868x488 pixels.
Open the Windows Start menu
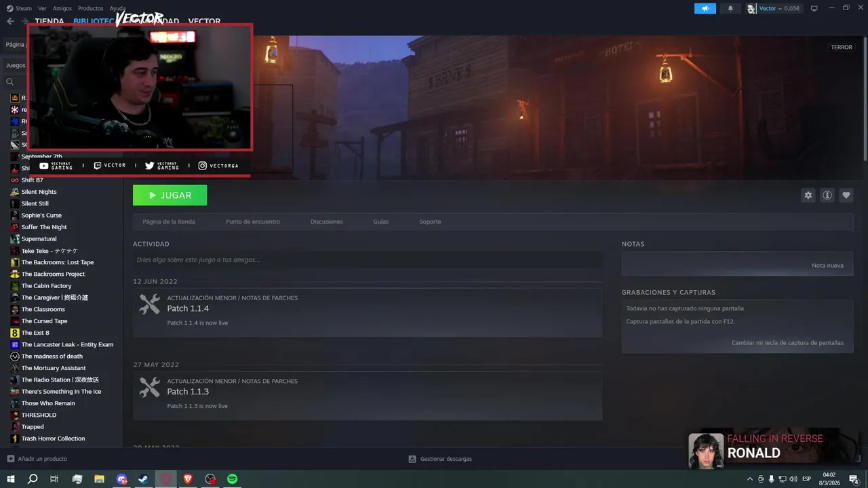[x=11, y=479]
